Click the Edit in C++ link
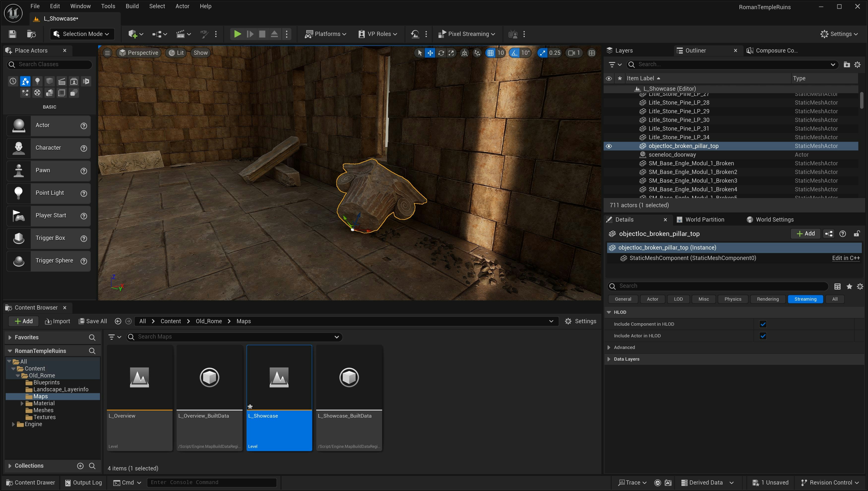868x491 pixels. 846,258
